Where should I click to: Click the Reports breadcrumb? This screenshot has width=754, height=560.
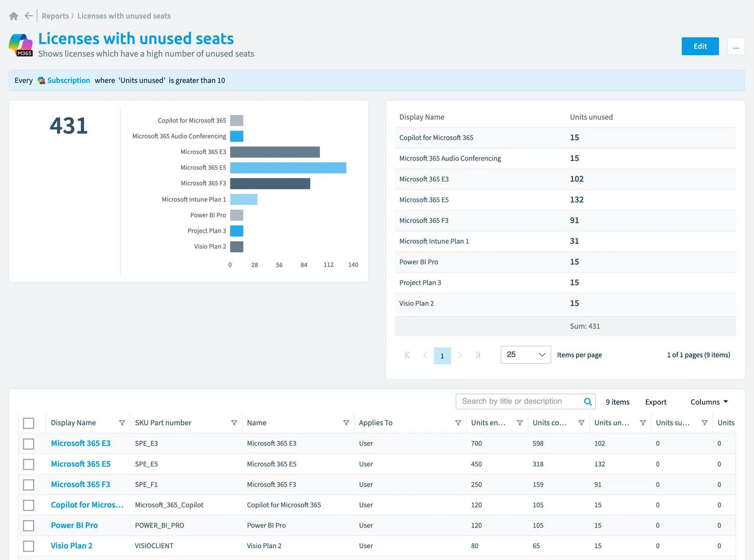55,16
